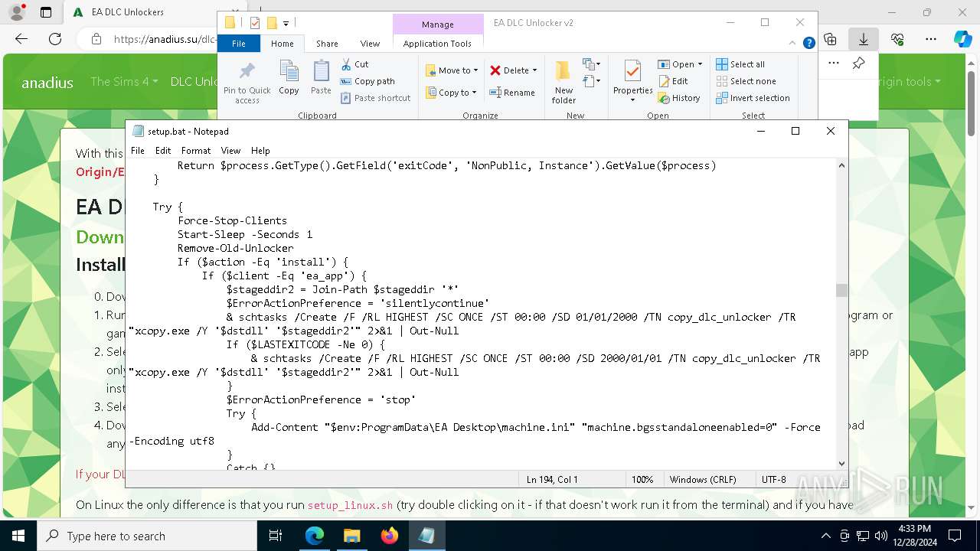
Task: Click the Open button in ribbon
Action: coord(676,64)
